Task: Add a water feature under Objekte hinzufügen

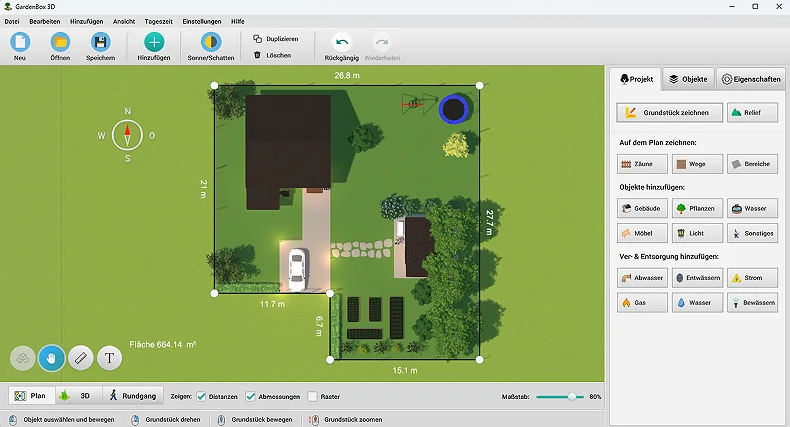Action: [752, 208]
